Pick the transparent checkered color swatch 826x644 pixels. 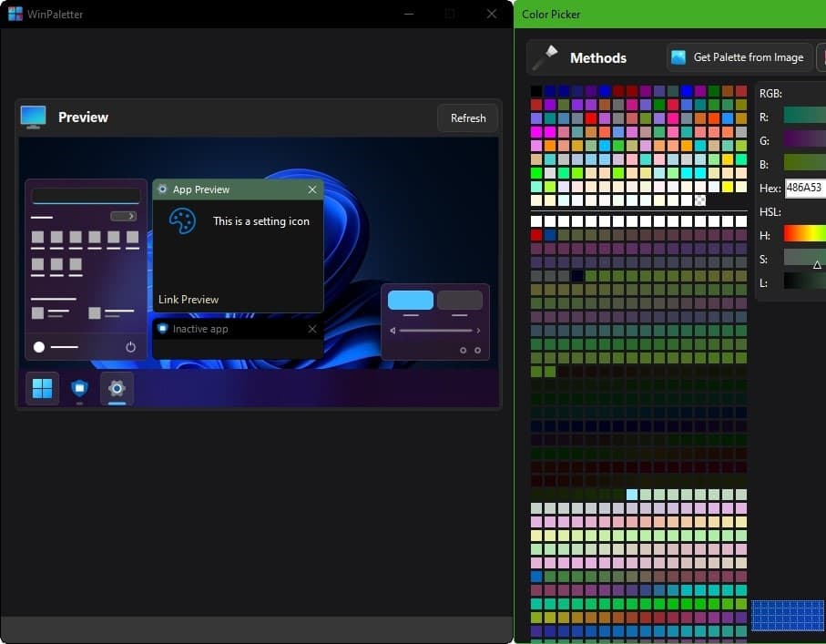(700, 200)
